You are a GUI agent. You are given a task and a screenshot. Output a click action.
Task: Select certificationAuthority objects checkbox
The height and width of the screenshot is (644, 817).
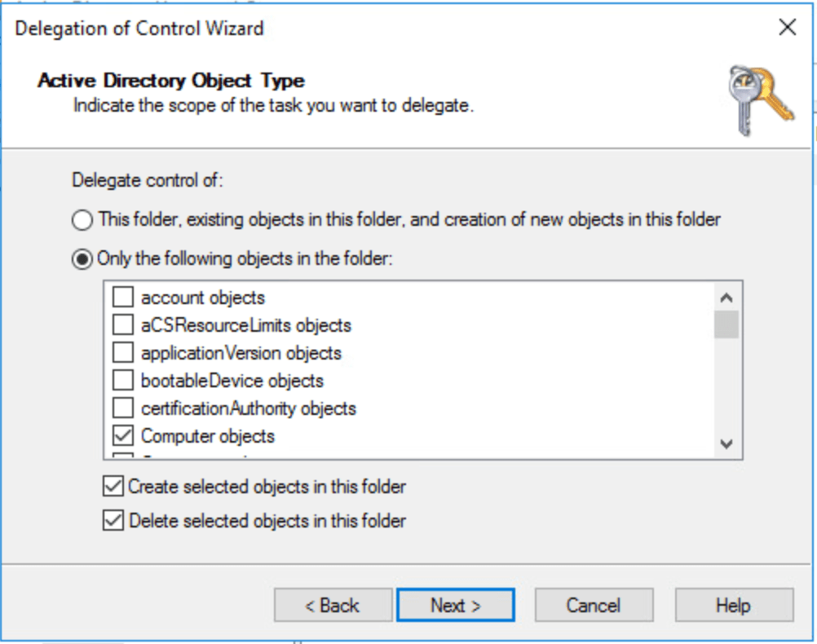point(122,408)
